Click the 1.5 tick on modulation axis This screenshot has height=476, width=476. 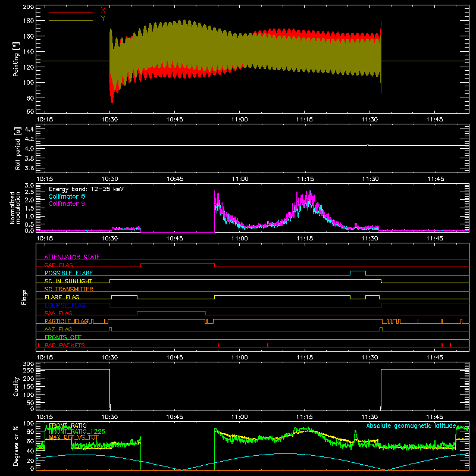pos(29,208)
